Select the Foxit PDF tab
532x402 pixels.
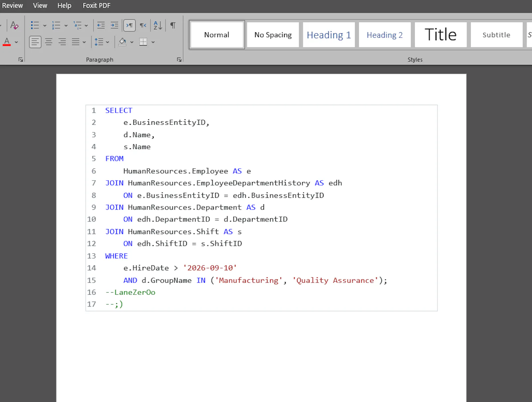coord(96,6)
